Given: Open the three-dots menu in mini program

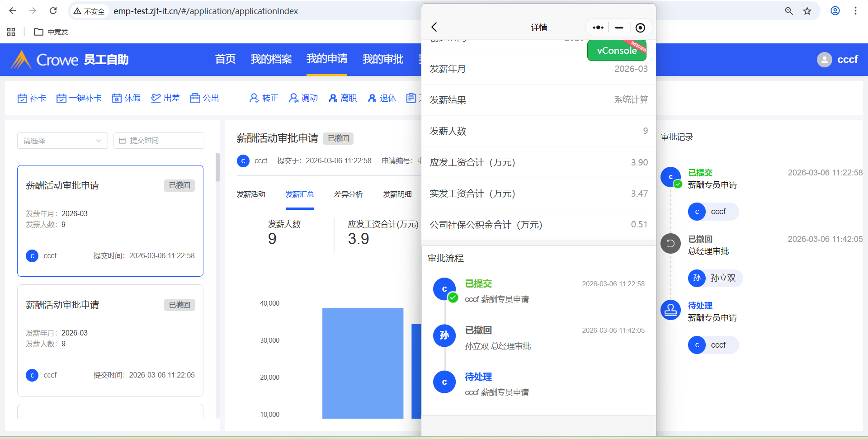Looking at the screenshot, I should tap(598, 28).
